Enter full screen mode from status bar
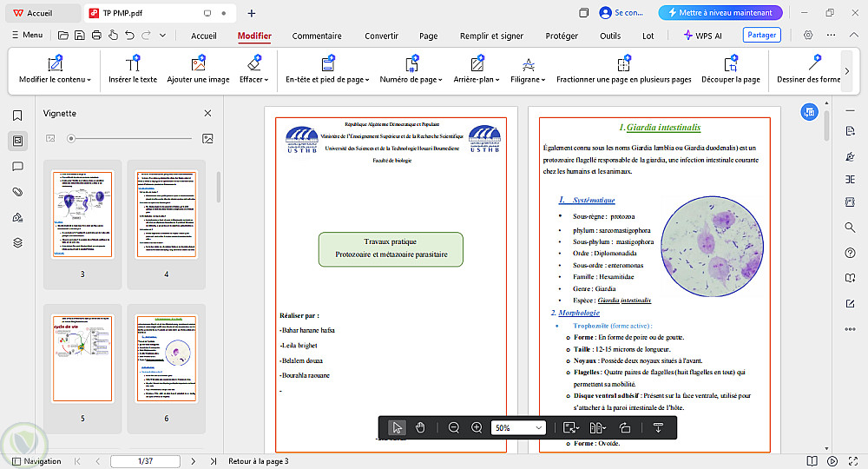This screenshot has height=469, width=868. tap(853, 460)
